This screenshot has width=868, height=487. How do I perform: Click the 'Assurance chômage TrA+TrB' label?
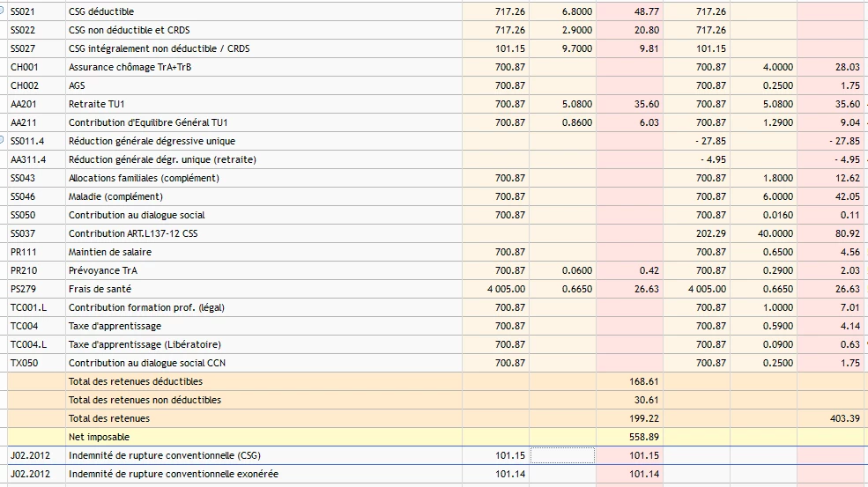(x=130, y=67)
